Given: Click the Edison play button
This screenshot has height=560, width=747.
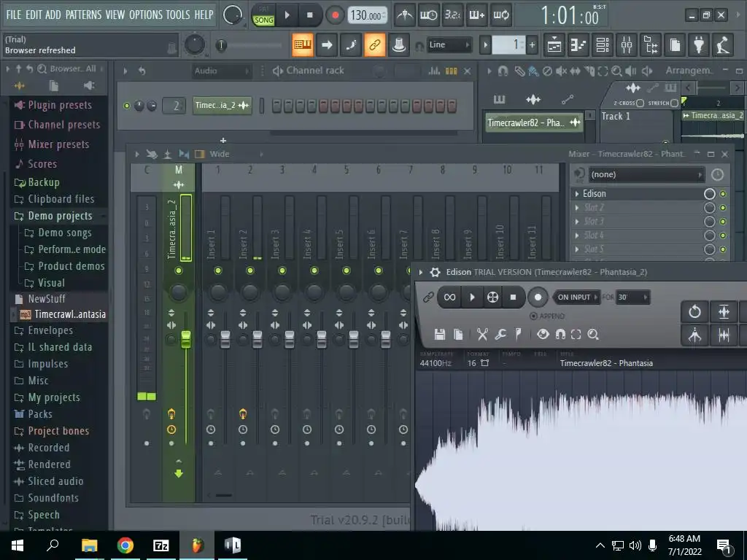Looking at the screenshot, I should [472, 297].
